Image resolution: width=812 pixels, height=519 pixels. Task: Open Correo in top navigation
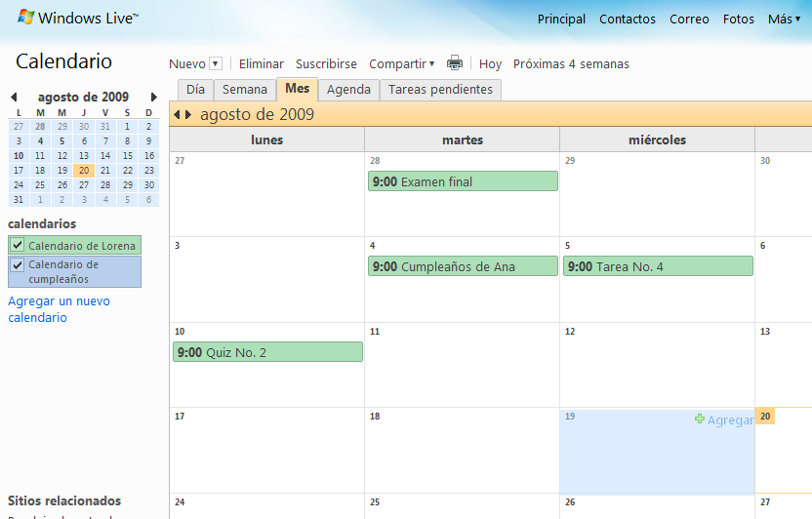tap(689, 20)
